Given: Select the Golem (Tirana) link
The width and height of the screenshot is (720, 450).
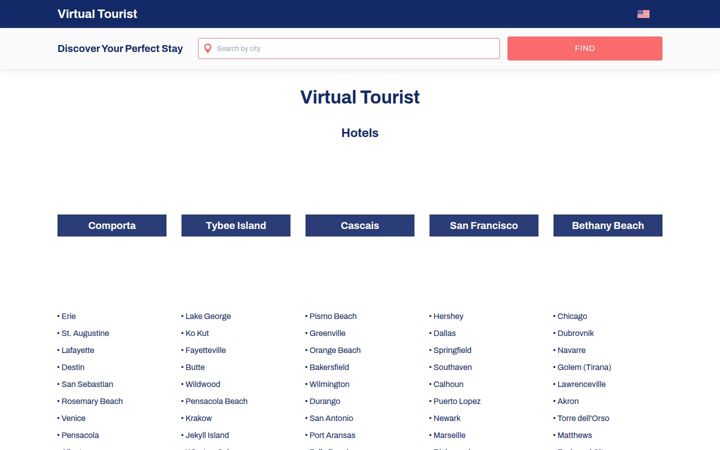Looking at the screenshot, I should 585,367.
